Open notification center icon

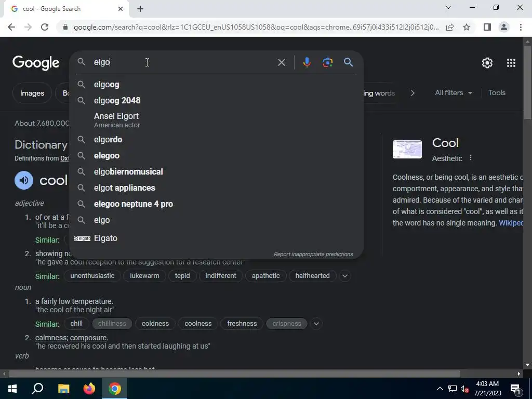click(x=515, y=389)
